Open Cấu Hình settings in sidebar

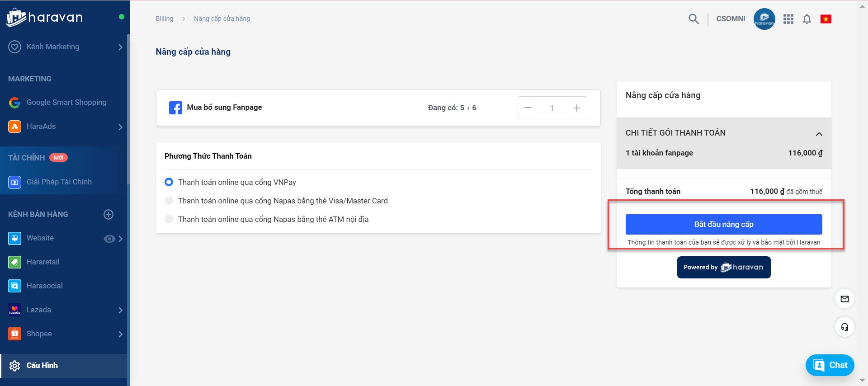click(42, 365)
